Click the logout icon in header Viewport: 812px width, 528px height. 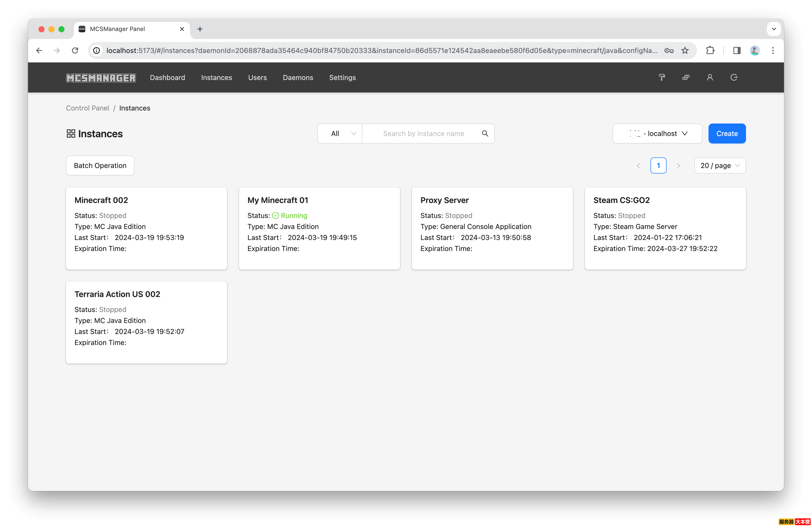pyautogui.click(x=734, y=77)
